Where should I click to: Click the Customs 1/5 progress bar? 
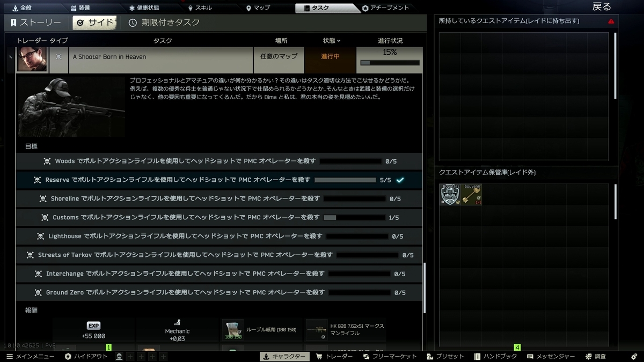(355, 218)
